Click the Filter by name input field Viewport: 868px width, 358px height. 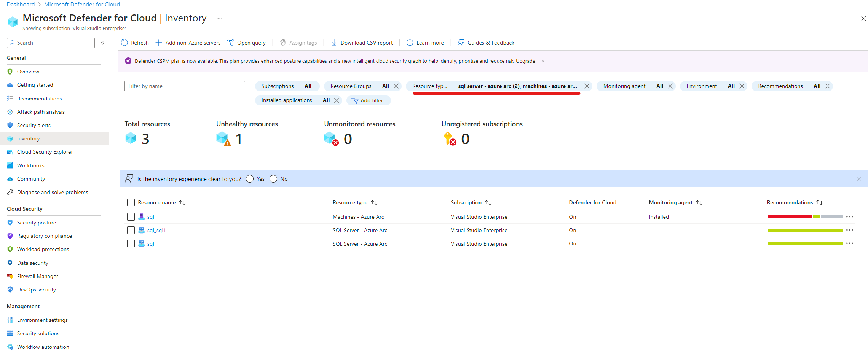click(x=185, y=86)
